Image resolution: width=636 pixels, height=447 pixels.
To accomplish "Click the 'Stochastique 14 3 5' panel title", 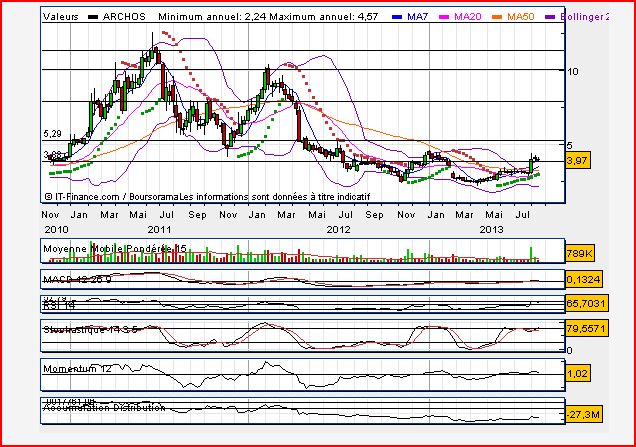I will (x=90, y=330).
